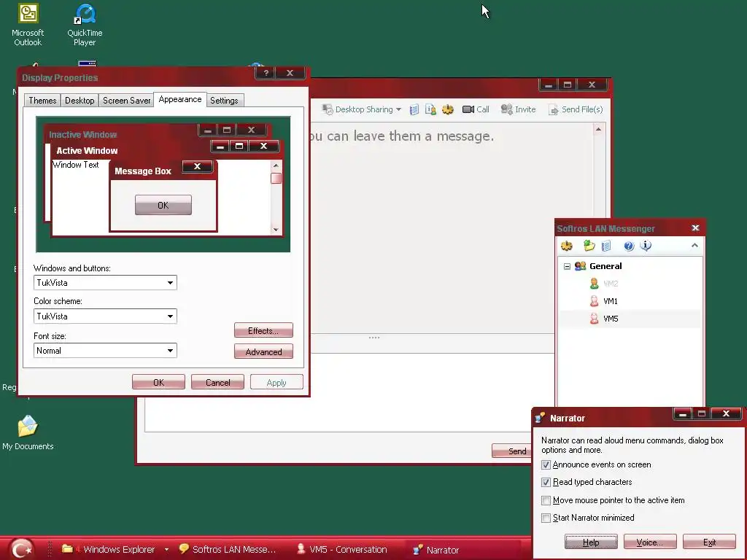Open Windows Explorer taskbar group dropdown arrow
The image size is (747, 560).
(x=167, y=550)
